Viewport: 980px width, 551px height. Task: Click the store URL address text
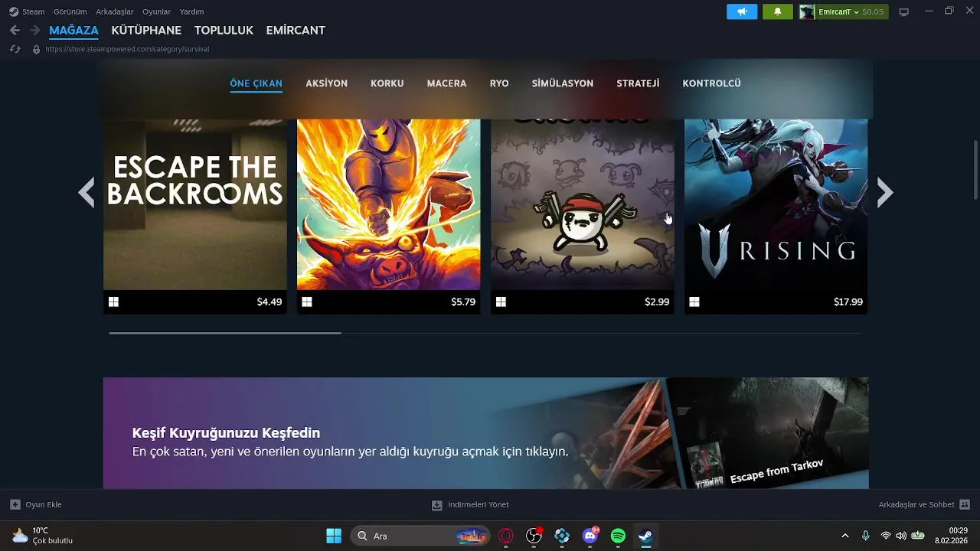127,49
